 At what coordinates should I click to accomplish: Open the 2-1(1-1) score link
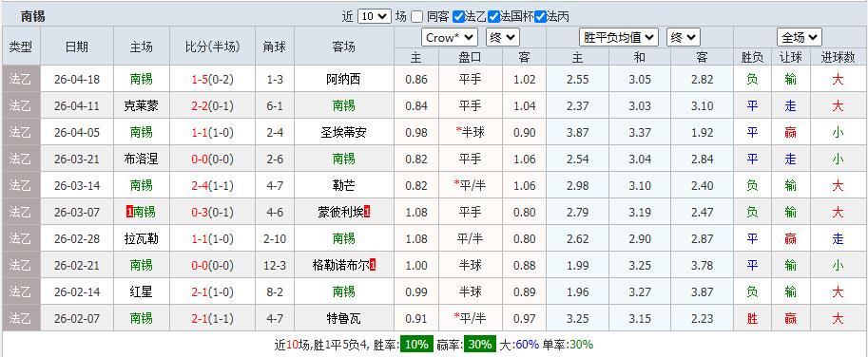[x=213, y=318]
